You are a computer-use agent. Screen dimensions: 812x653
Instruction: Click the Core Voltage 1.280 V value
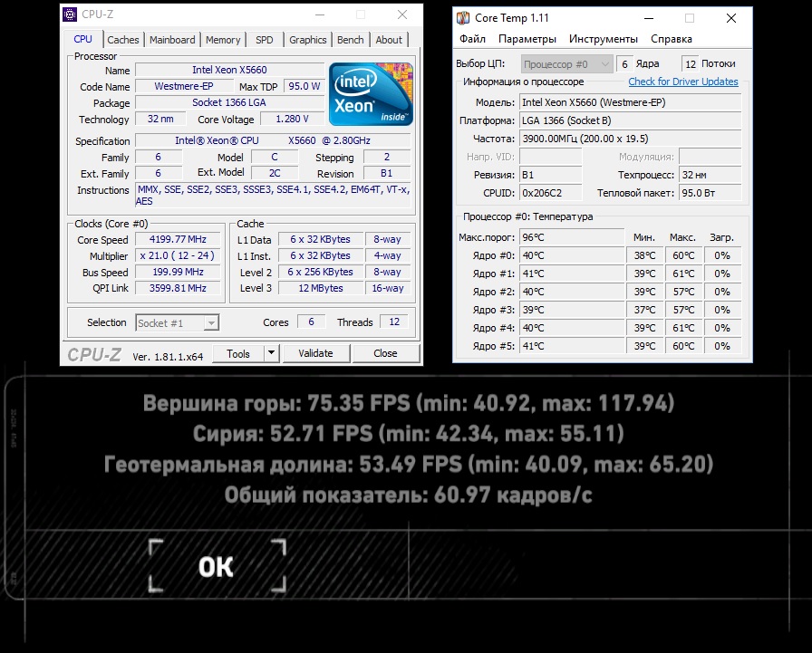pyautogui.click(x=292, y=119)
